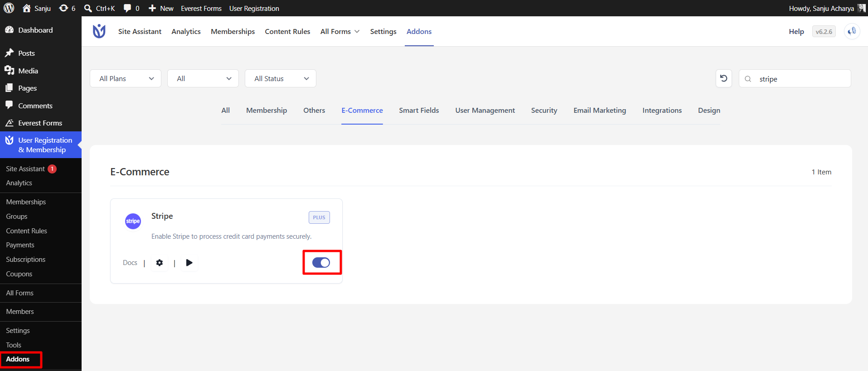Click the Stripe addon title

pyautogui.click(x=162, y=216)
